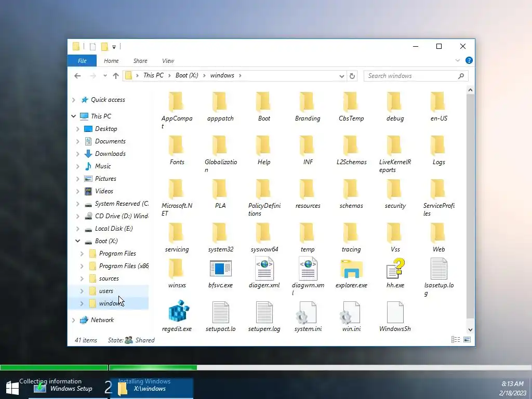The width and height of the screenshot is (532, 399).
Task: Open the File ribbon tab
Action: [82, 61]
